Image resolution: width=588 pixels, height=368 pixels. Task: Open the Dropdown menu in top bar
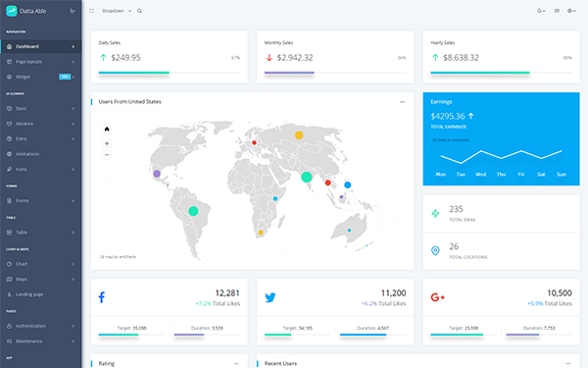click(x=117, y=11)
